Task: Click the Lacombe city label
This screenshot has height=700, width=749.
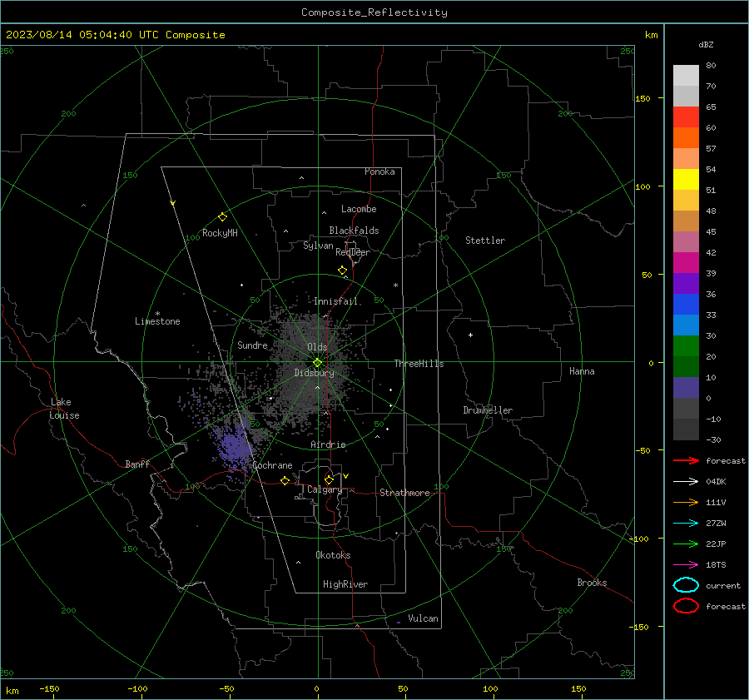Action: [x=359, y=209]
